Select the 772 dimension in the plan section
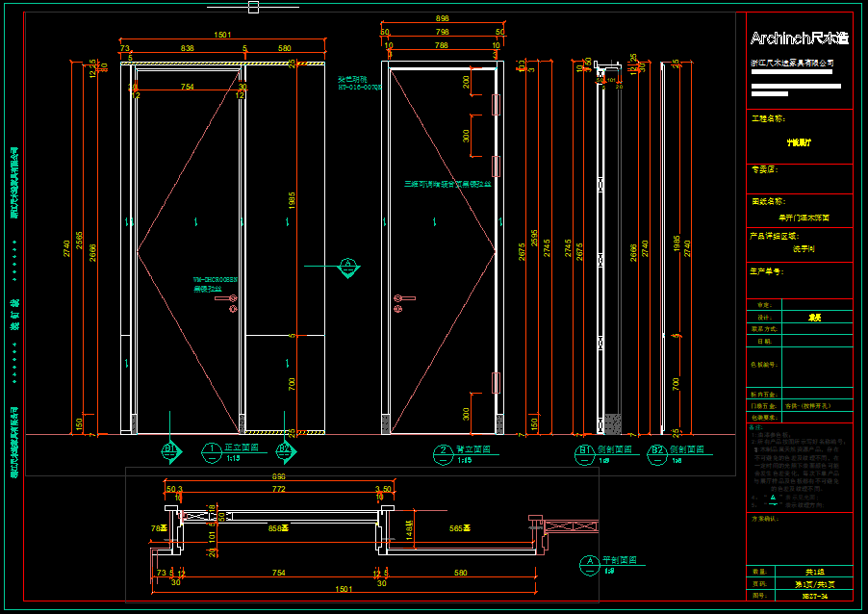The image size is (868, 614). [278, 490]
